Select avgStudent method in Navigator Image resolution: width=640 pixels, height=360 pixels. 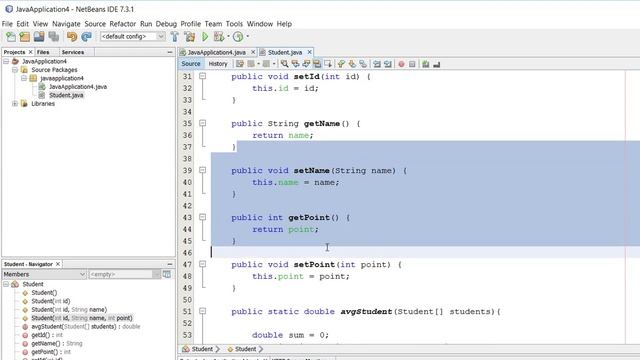(86, 327)
